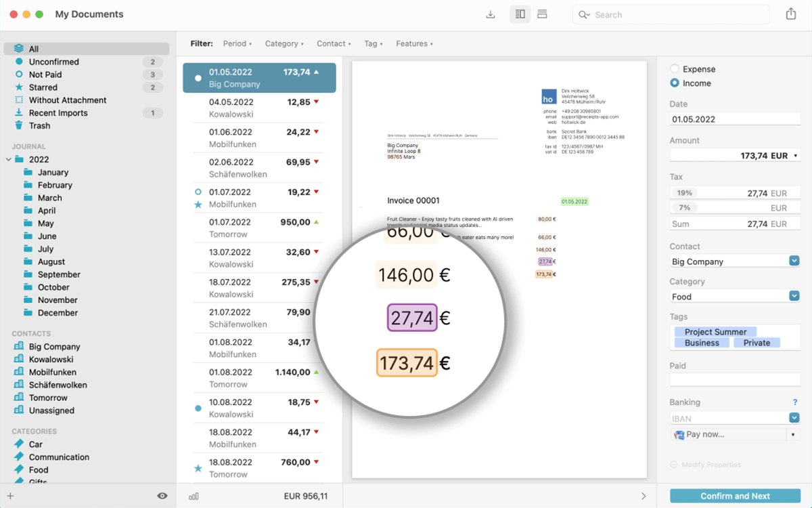The width and height of the screenshot is (812, 508).
Task: Click the Search field
Action: [x=671, y=15]
